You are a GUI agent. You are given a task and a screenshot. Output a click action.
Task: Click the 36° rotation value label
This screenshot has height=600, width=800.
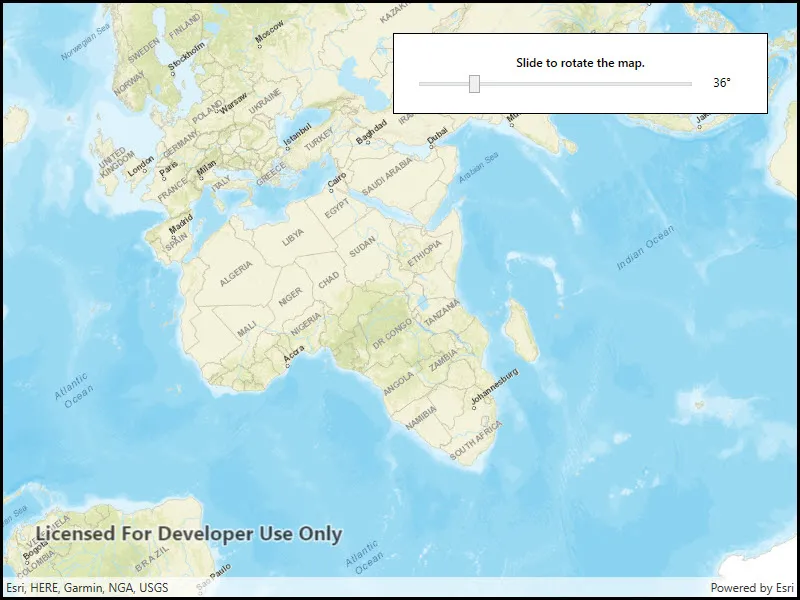pyautogui.click(x=721, y=83)
